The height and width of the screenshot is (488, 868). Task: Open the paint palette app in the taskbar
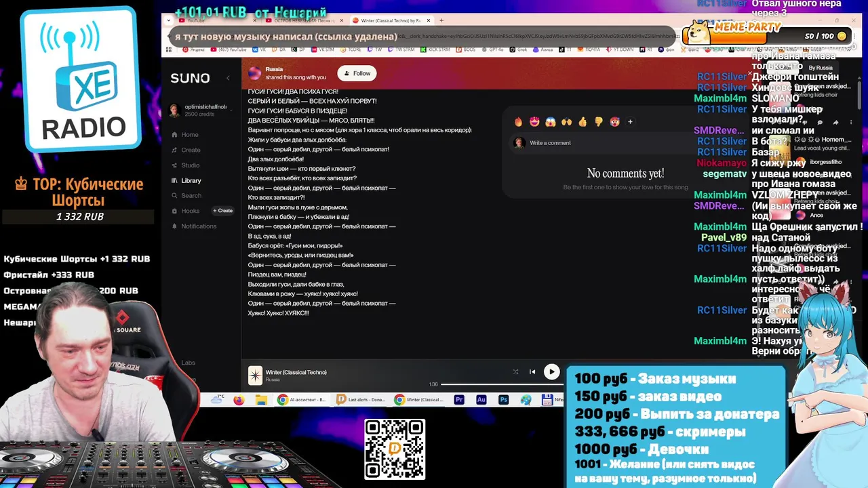526,400
